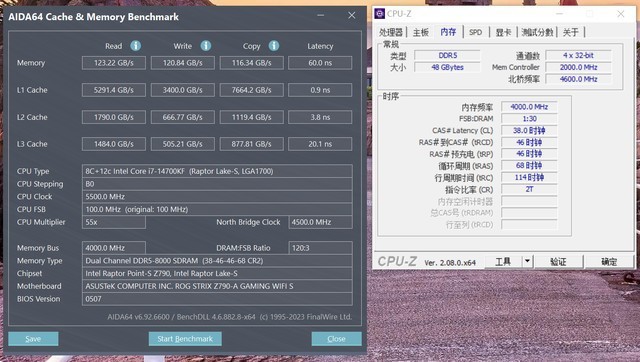Click CPU-Z FSB:DRAM 1:30 value
Viewport: 640px width, 362px height.
pyautogui.click(x=529, y=119)
